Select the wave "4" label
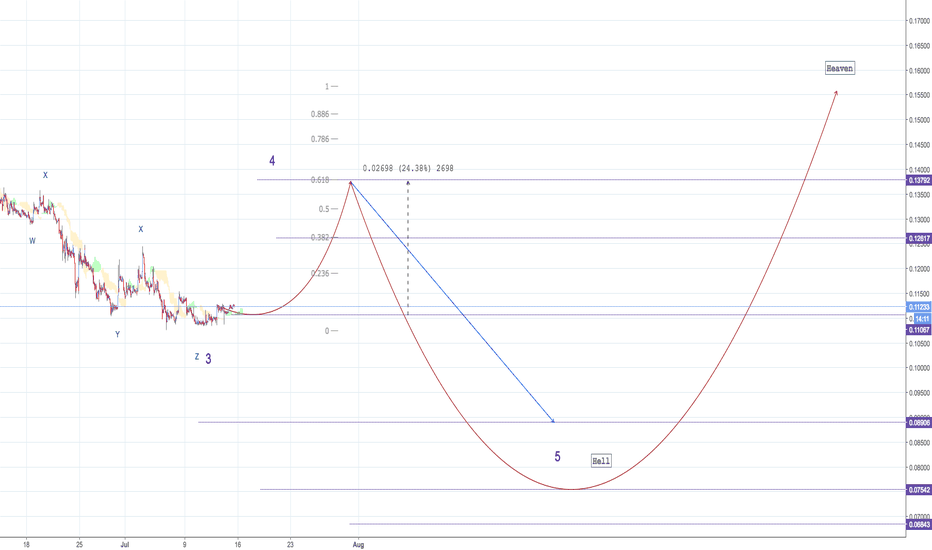932x550 pixels. pos(272,161)
